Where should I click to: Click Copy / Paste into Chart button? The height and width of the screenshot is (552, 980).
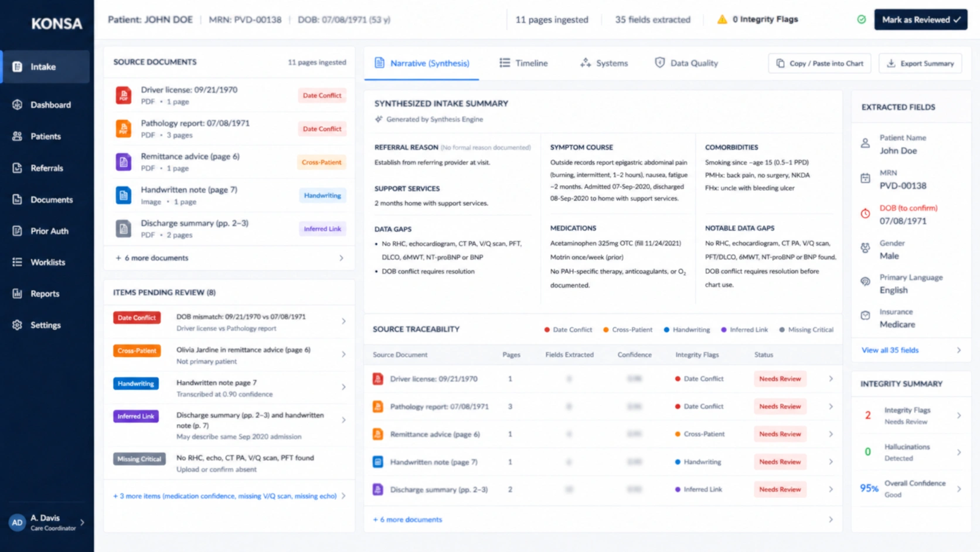(819, 63)
